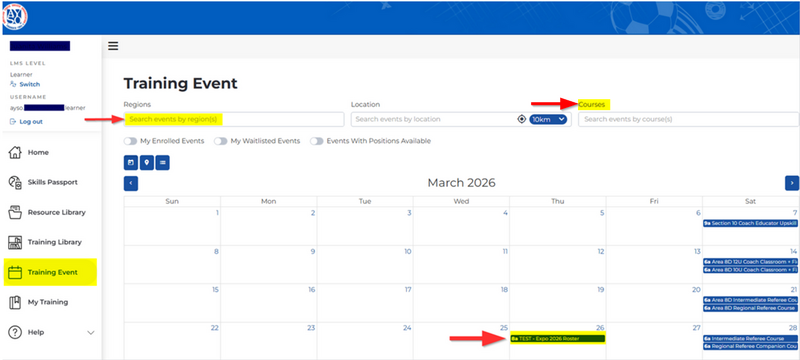Click the March 2026 month title
800x360 pixels.
461,183
